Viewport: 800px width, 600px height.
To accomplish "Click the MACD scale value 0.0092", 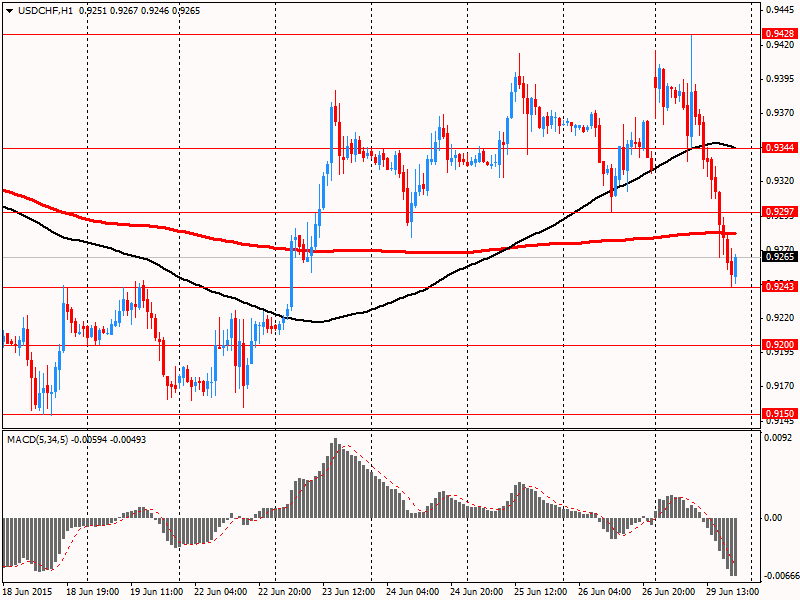I will [778, 438].
